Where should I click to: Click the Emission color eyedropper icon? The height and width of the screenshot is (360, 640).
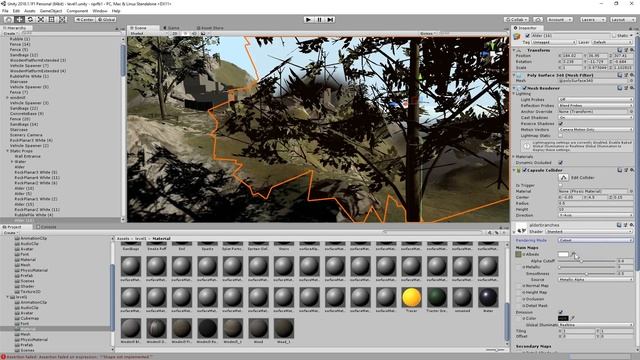coord(572,318)
